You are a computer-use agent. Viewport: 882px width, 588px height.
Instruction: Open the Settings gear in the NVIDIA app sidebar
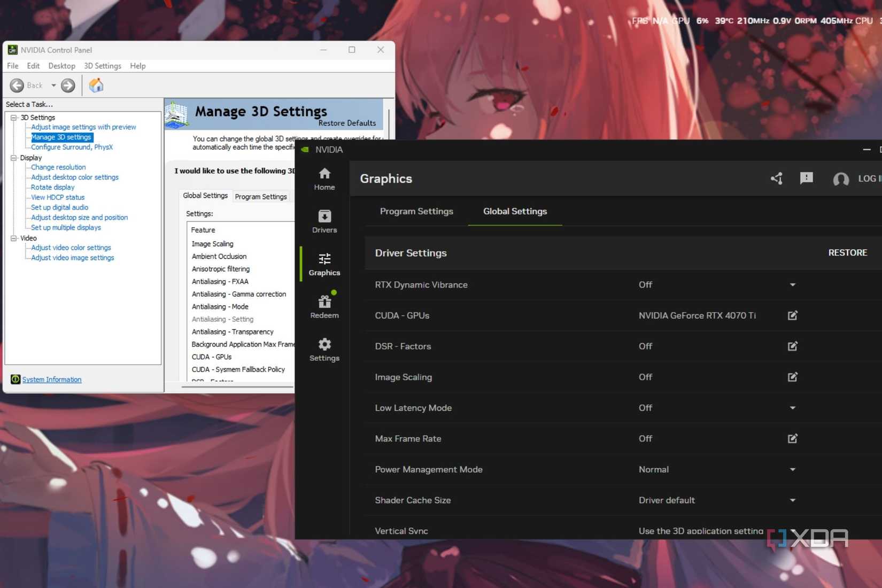324,349
